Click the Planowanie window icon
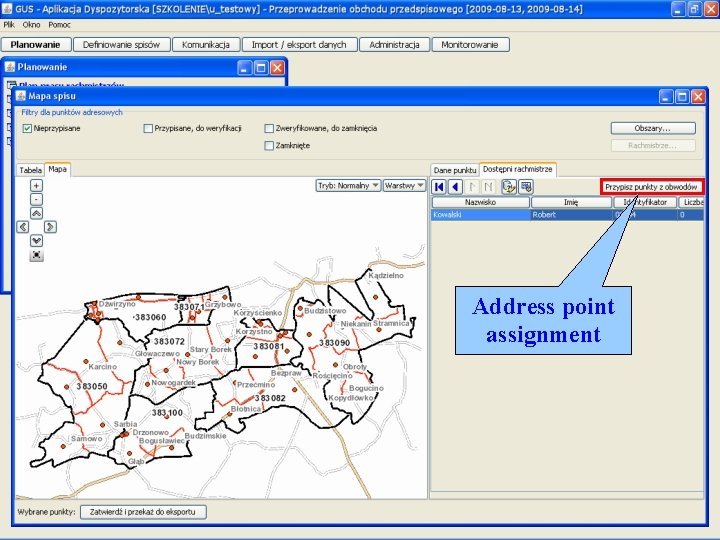 [10, 67]
